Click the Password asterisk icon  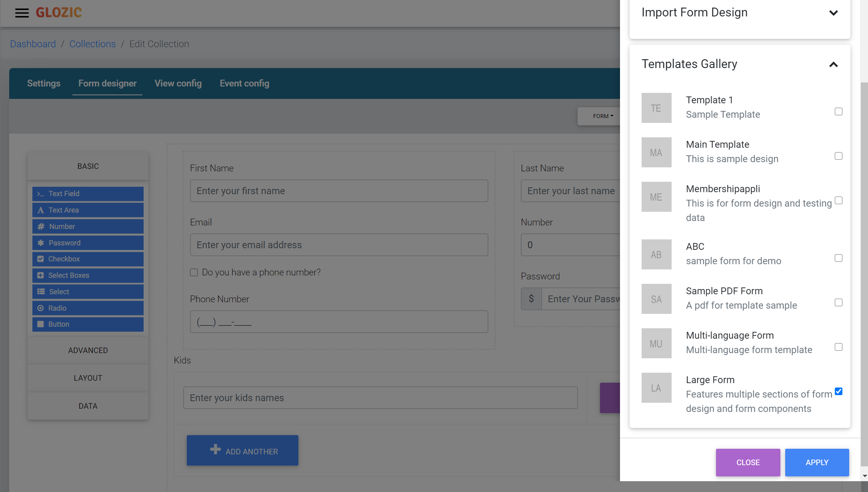pos(40,243)
